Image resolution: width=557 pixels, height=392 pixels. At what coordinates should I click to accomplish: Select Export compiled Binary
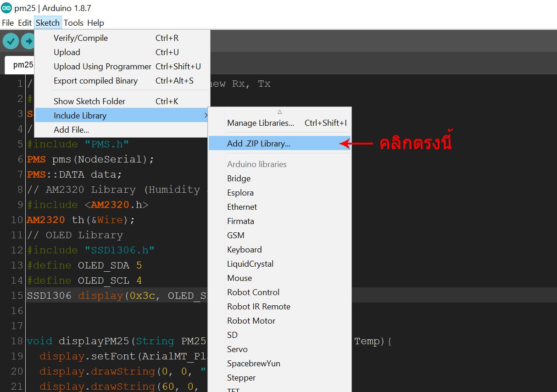(122, 81)
